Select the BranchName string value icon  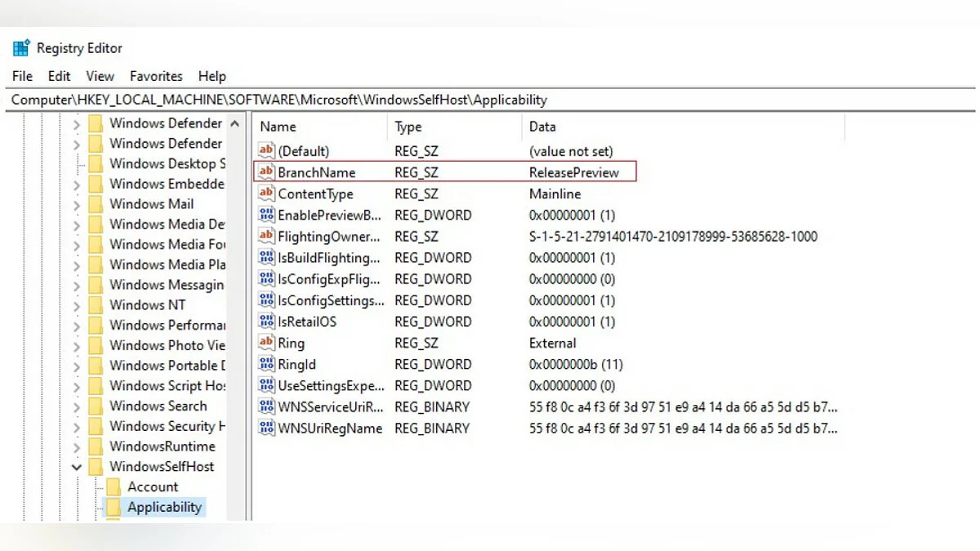coord(266,172)
